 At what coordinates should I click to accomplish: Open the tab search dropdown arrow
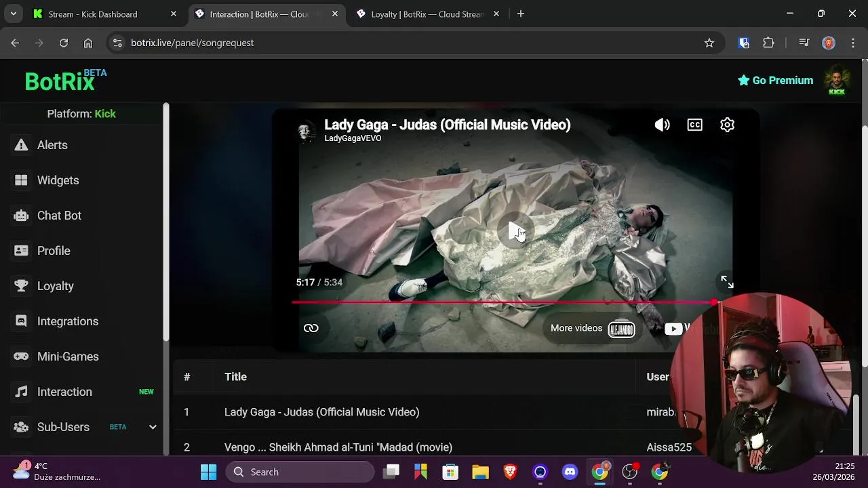pos(13,14)
